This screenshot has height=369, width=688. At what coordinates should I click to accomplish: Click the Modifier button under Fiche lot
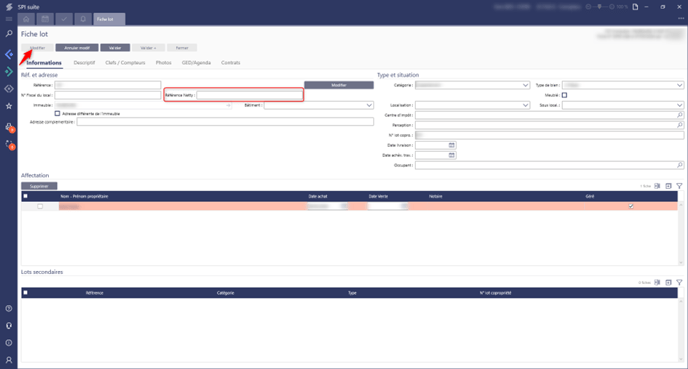coord(37,48)
